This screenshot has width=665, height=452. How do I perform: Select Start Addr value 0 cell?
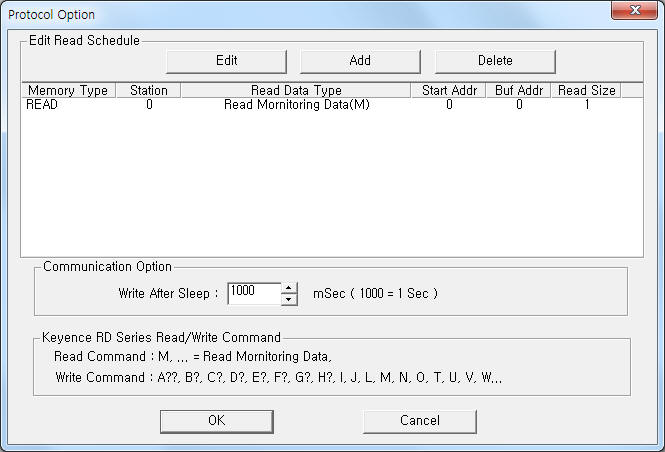[449, 105]
